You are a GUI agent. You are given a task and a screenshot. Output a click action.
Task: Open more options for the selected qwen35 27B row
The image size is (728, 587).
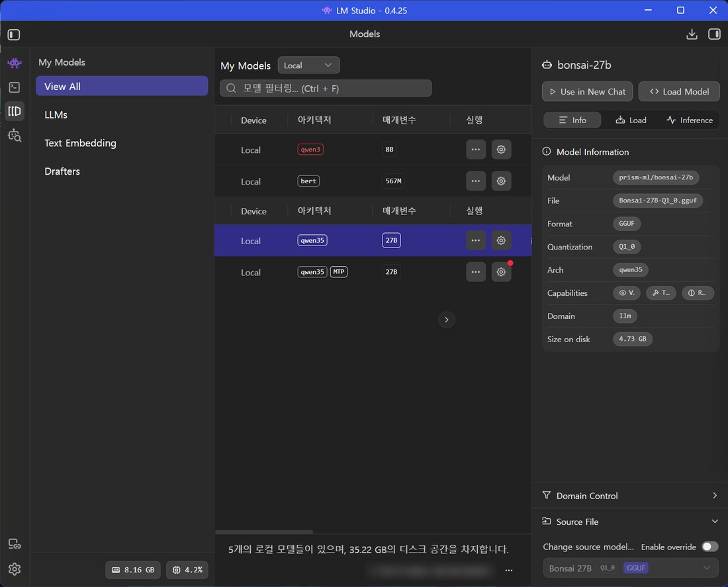click(x=475, y=240)
